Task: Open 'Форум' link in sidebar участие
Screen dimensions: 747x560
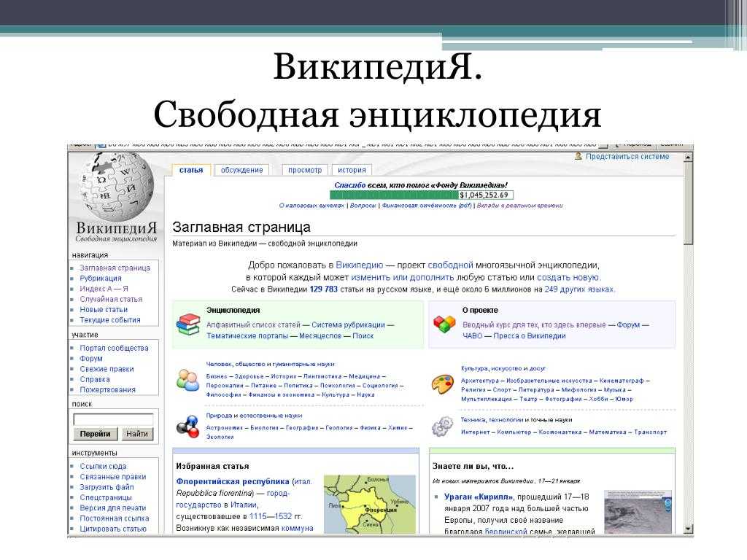Action: pyautogui.click(x=91, y=359)
